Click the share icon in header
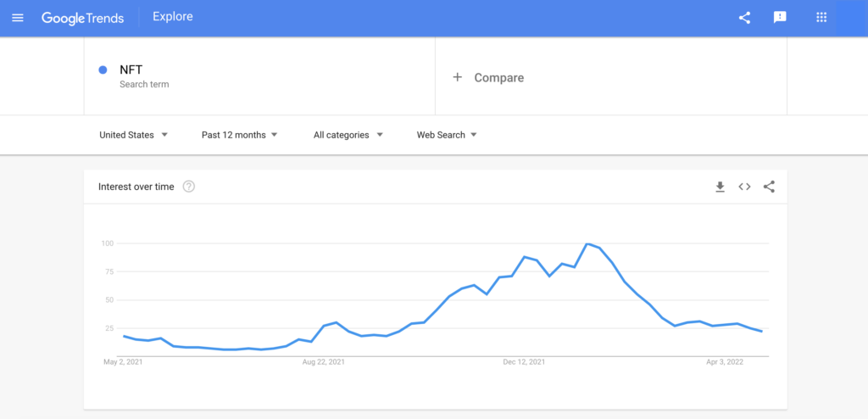 (744, 18)
